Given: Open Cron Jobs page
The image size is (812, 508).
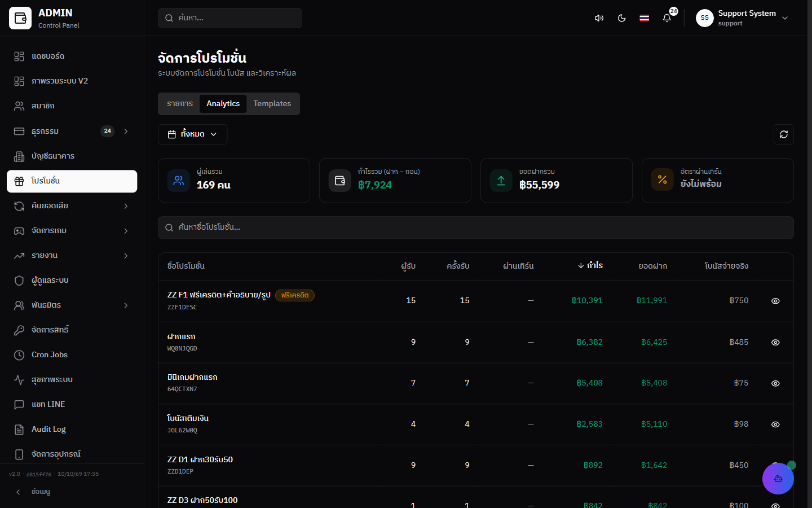Looking at the screenshot, I should pos(72,355).
